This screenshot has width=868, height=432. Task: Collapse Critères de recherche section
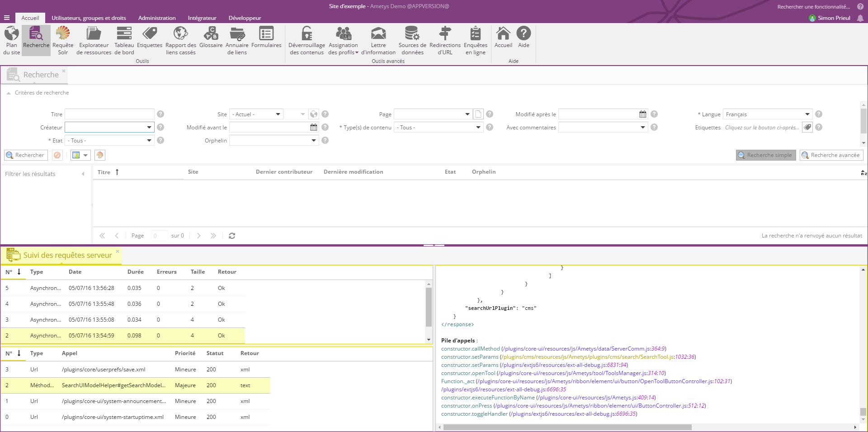pyautogui.click(x=8, y=93)
